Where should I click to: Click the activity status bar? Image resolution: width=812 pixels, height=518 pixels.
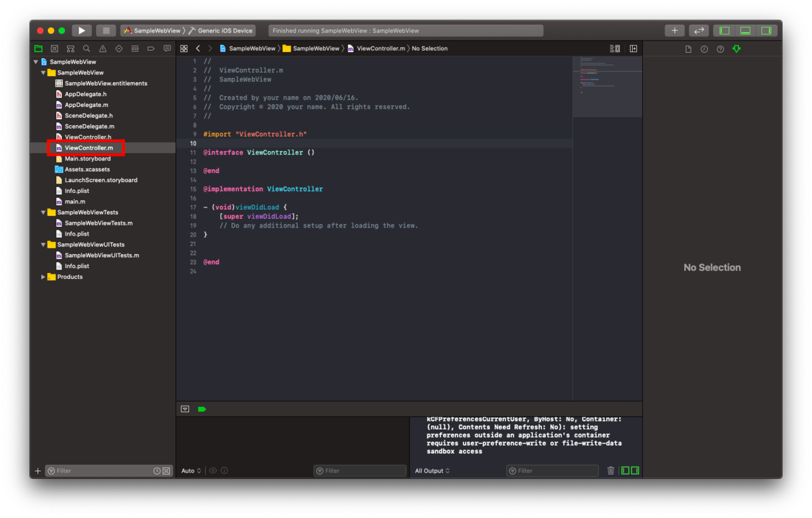(406, 30)
